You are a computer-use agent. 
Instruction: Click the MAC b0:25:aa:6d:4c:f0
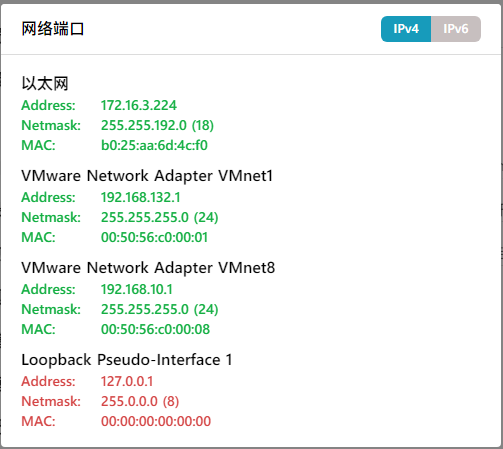154,145
